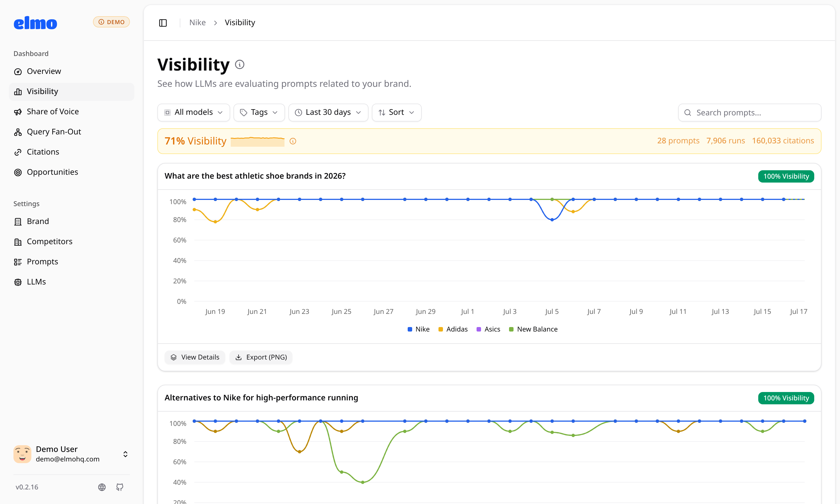Click Nike in the breadcrumb
This screenshot has width=840, height=504.
click(198, 23)
